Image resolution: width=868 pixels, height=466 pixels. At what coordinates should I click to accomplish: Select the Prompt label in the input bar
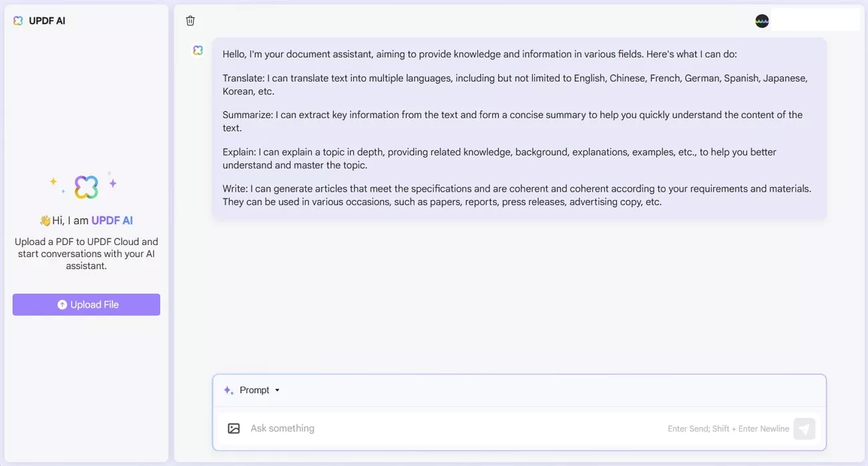(x=254, y=390)
